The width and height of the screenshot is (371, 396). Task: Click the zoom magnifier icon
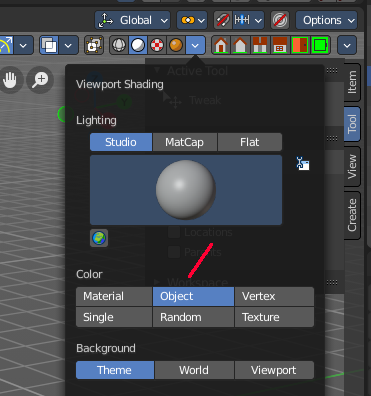coord(40,80)
